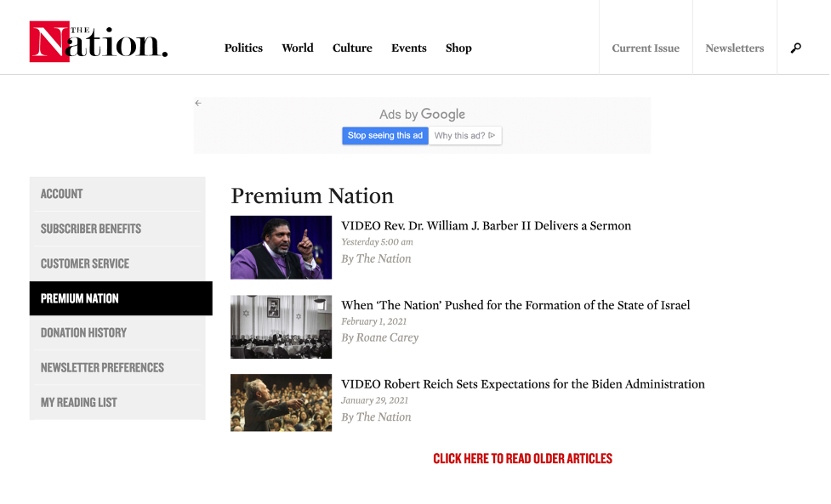This screenshot has width=831, height=504.
Task: Click 'Click here to read older articles'
Action: (x=523, y=458)
